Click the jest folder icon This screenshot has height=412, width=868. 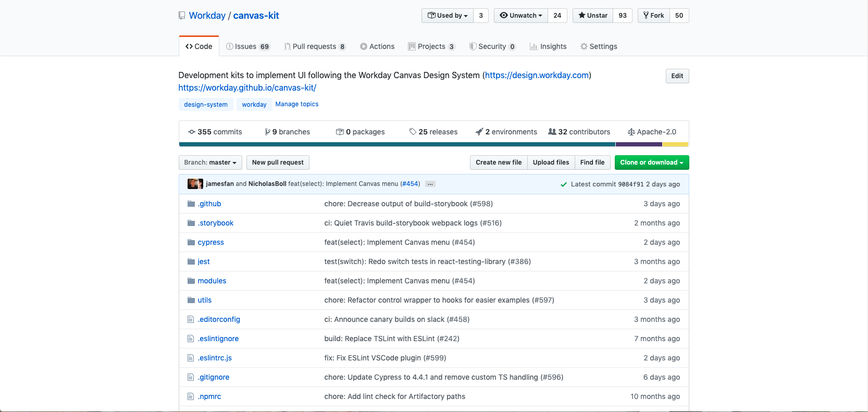click(191, 261)
